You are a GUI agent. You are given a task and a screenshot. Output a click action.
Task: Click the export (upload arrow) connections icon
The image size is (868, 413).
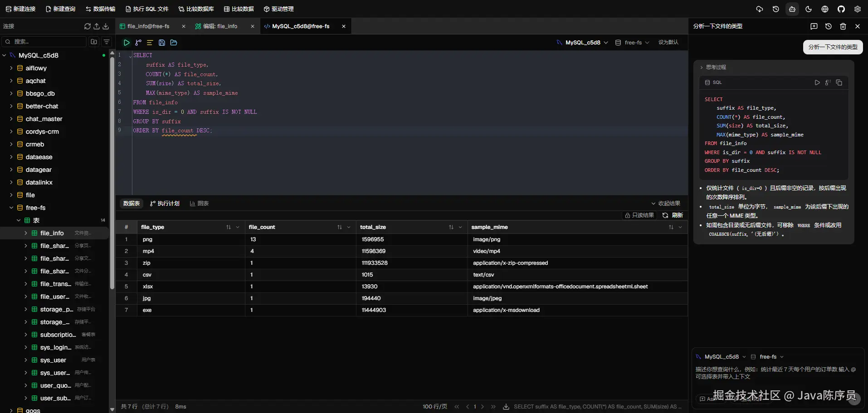(97, 26)
